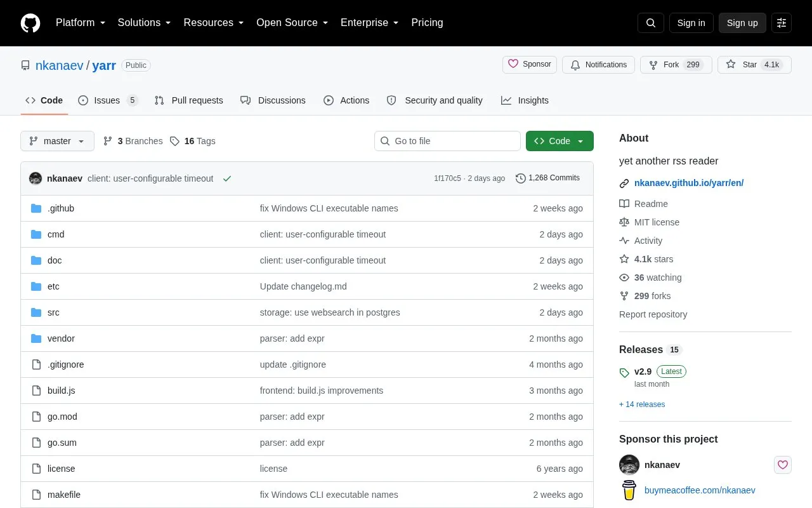Click the eye icon next to 36 watching
Screen dimensions: 812x508
(x=624, y=277)
